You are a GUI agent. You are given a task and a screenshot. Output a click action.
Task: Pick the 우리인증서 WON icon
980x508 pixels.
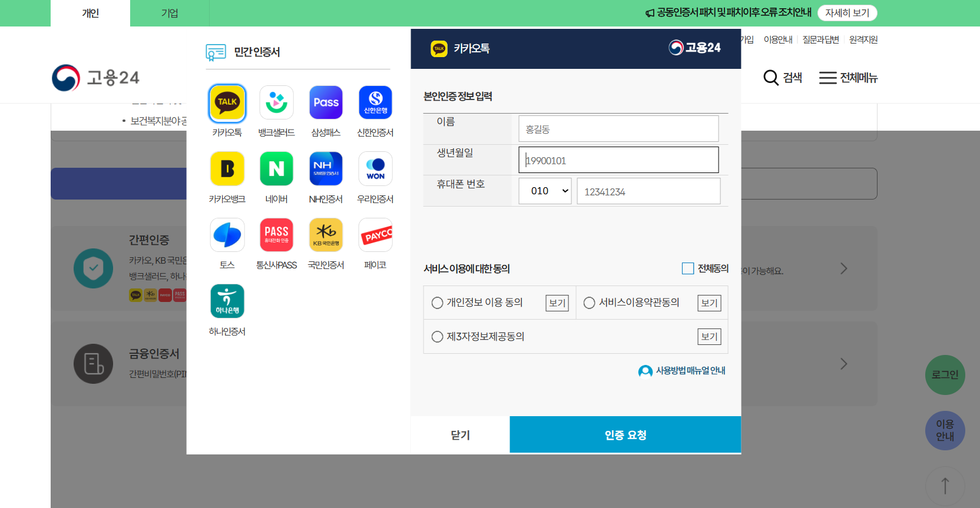tap(375, 169)
